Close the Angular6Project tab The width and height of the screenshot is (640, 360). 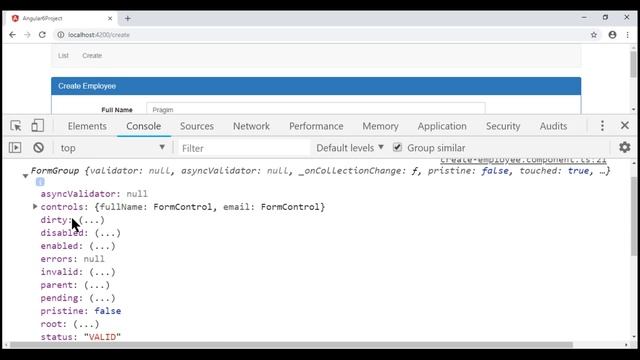coord(110,18)
